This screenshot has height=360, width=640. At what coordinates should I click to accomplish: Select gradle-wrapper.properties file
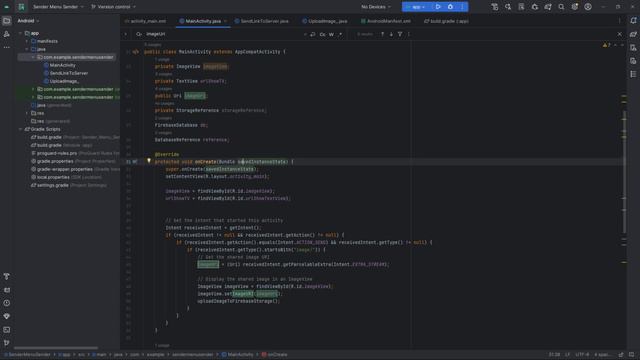pyautogui.click(x=64, y=169)
